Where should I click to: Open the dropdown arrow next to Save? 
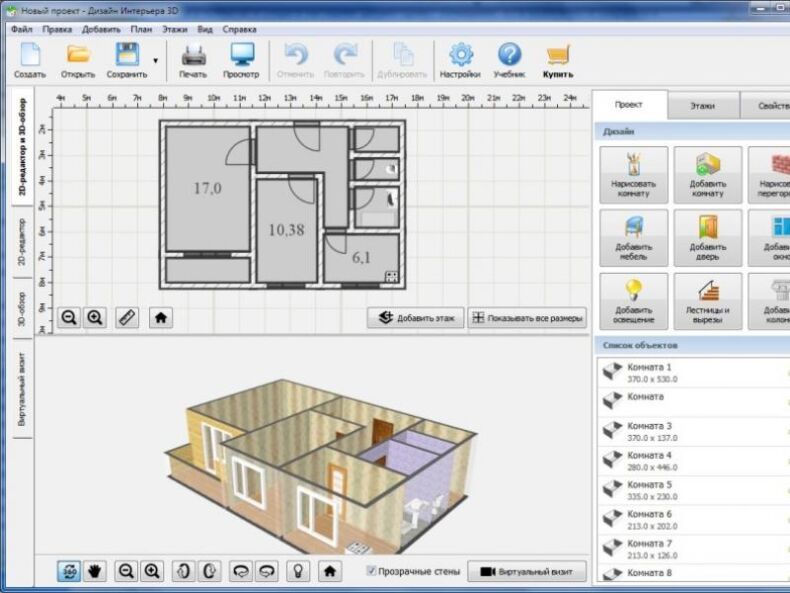pos(155,61)
